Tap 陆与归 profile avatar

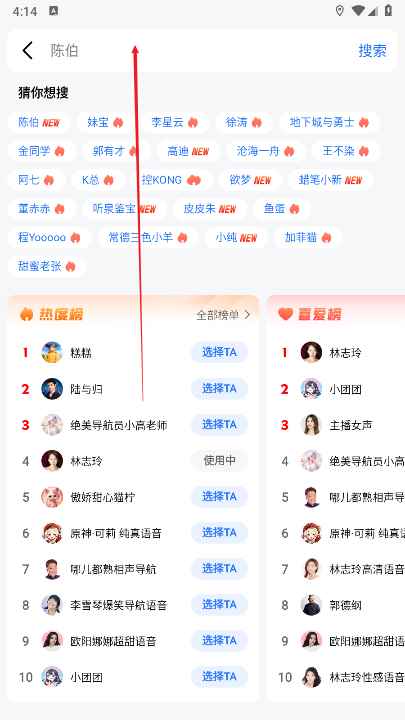click(x=52, y=389)
